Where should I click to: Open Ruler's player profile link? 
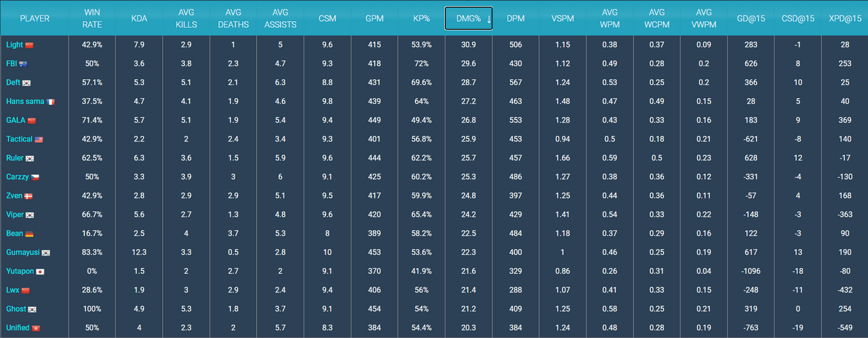14,158
